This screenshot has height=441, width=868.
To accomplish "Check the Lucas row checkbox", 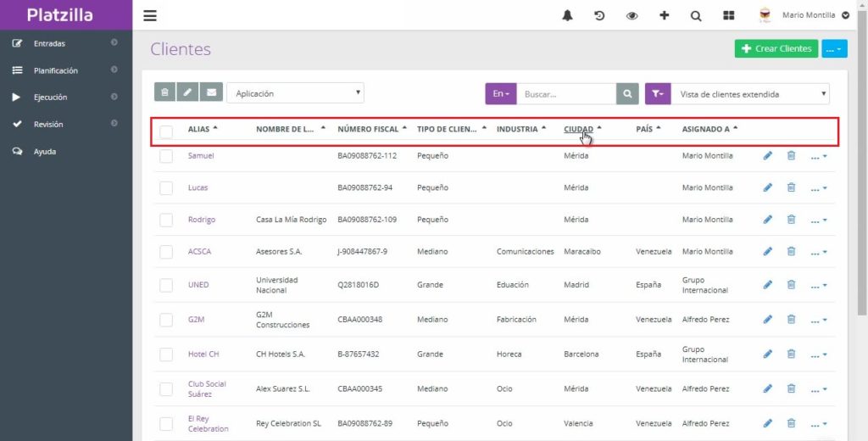I will [x=166, y=187].
